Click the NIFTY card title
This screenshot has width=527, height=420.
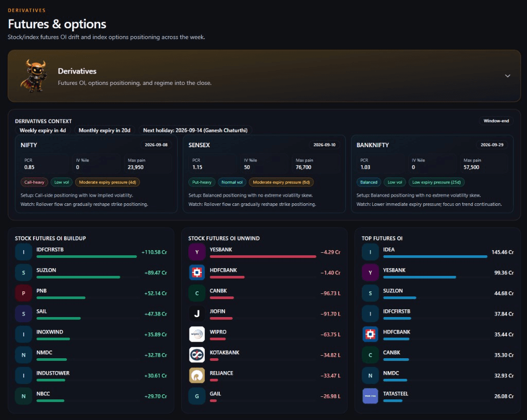point(29,145)
